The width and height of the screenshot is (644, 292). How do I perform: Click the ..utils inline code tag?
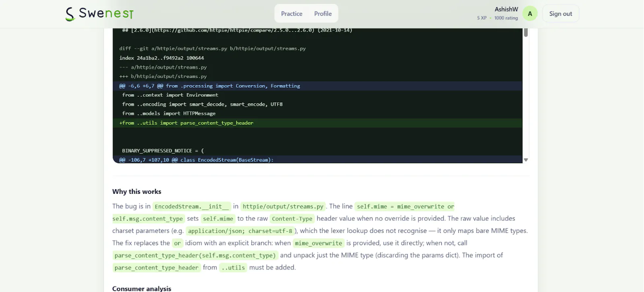(233, 267)
